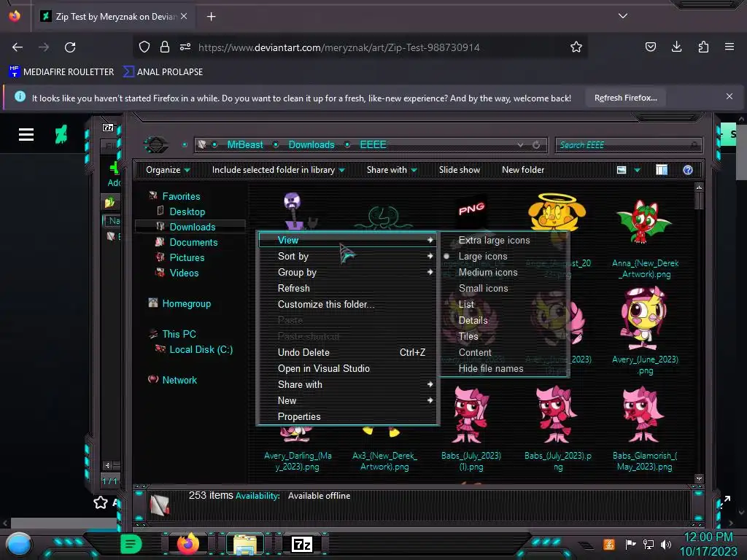Expand the view options dropdown arrow
Screen dimensions: 747x560
pyautogui.click(x=638, y=170)
